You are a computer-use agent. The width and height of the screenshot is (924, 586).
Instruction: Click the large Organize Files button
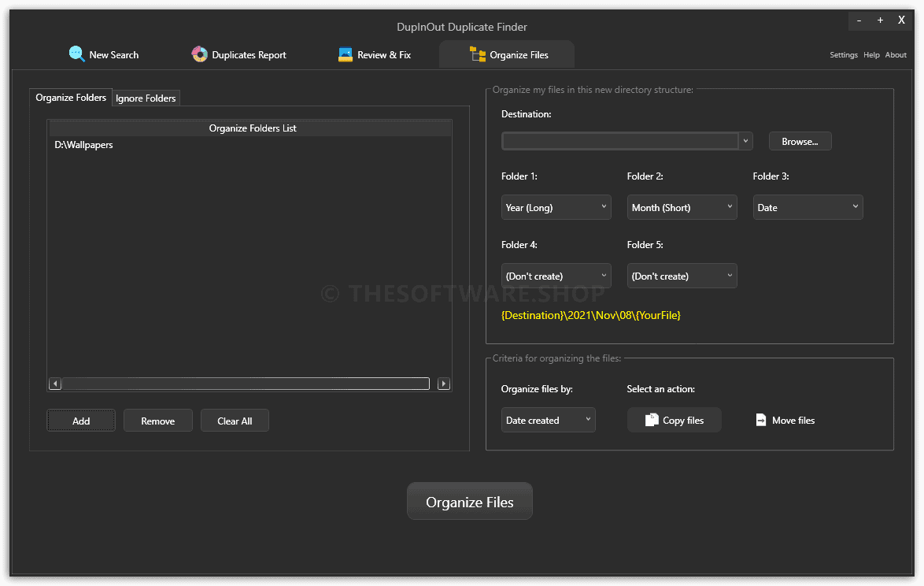tap(470, 502)
